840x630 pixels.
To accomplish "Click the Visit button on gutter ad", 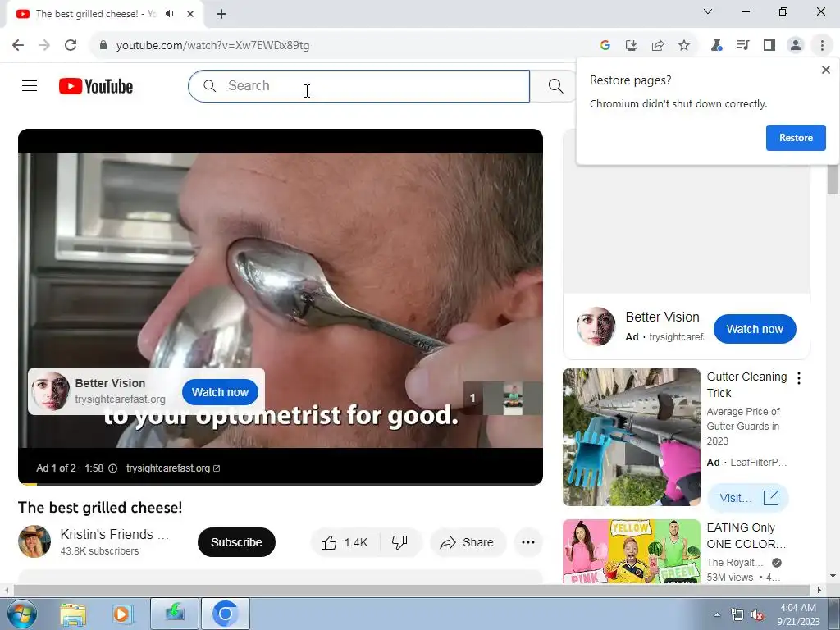I will [x=748, y=498].
